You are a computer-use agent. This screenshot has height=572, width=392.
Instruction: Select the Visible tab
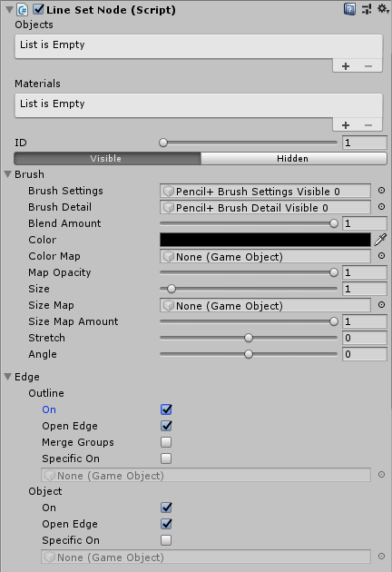click(107, 158)
